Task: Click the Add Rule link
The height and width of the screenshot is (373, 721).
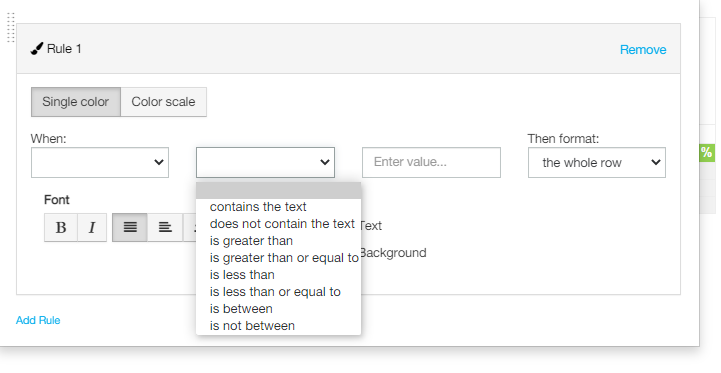Action: click(38, 320)
